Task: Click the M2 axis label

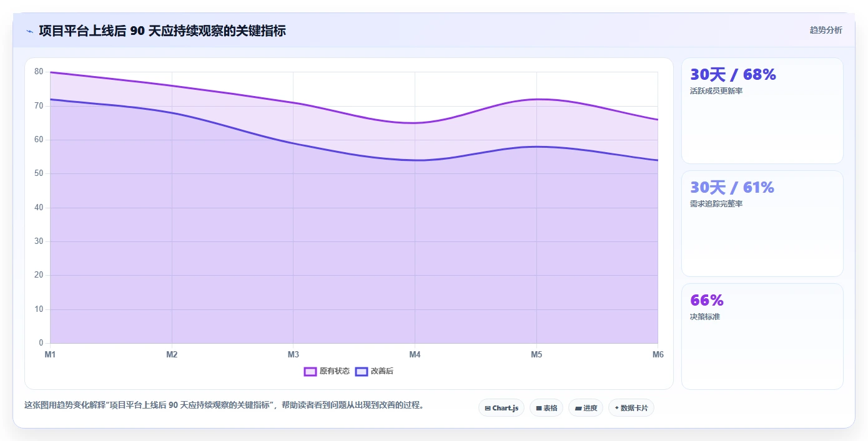Action: tap(172, 354)
